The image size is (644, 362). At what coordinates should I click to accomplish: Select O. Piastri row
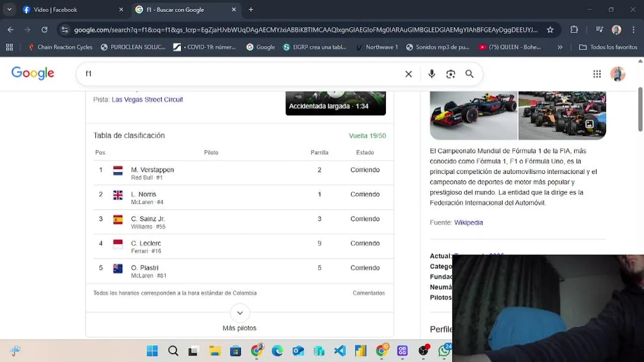(239, 271)
